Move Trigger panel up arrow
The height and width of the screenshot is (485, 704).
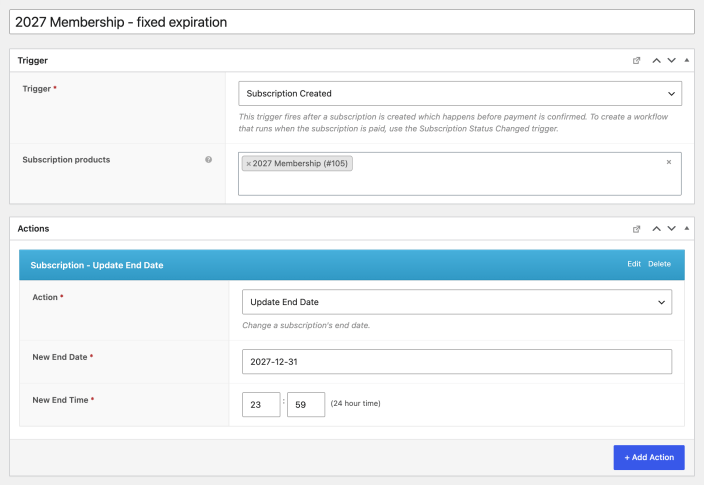(x=656, y=61)
